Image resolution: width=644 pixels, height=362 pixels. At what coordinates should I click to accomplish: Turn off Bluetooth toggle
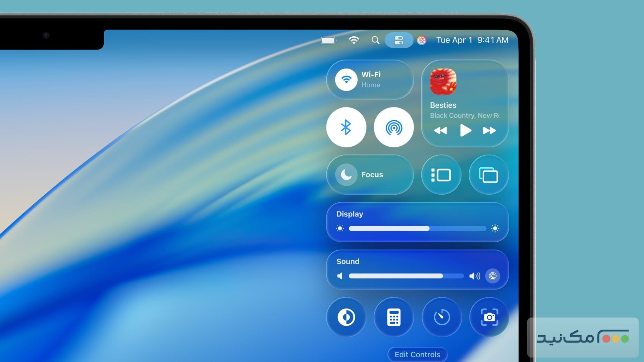pos(346,127)
